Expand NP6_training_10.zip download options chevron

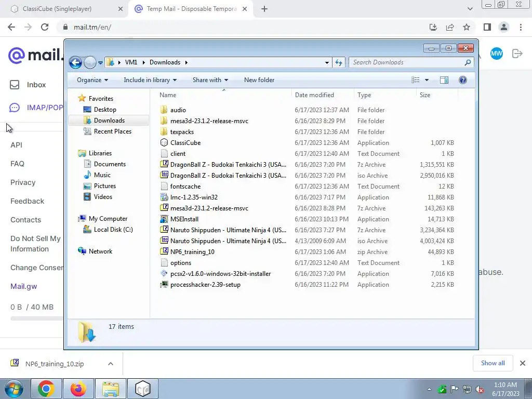coord(111,364)
